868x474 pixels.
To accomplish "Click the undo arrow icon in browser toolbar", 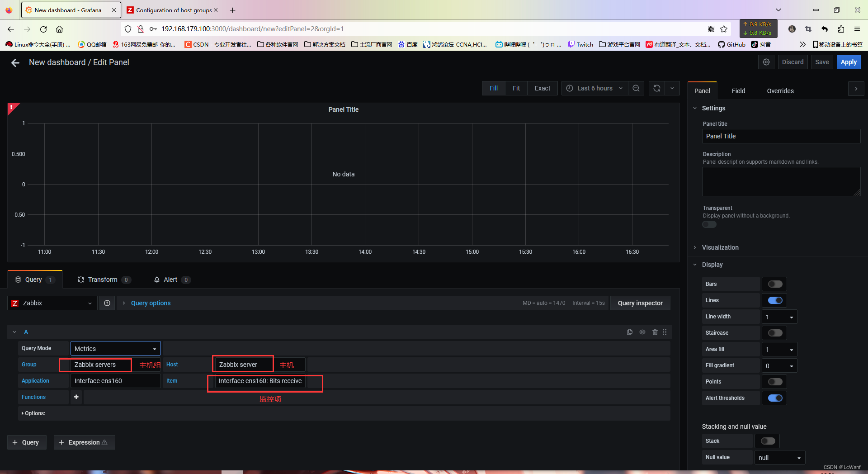I will coord(825,29).
